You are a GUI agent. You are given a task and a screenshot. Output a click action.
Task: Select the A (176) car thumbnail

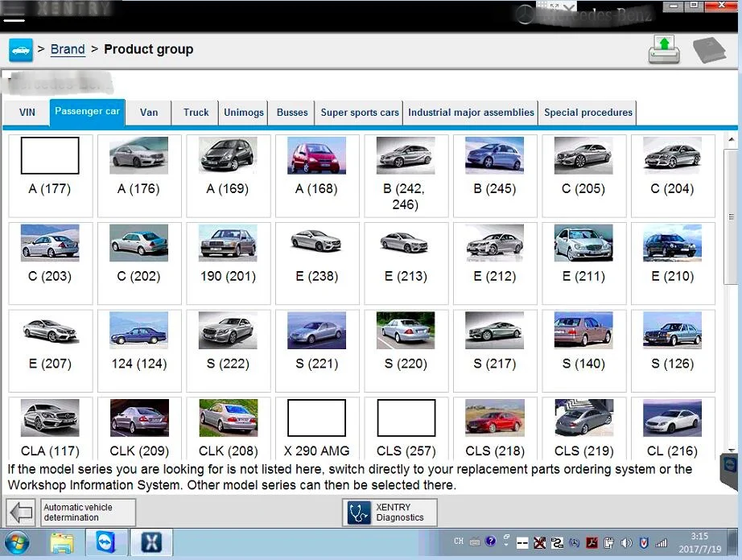[138, 155]
